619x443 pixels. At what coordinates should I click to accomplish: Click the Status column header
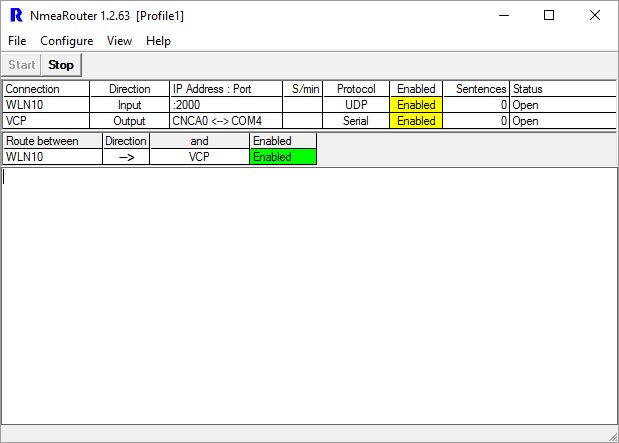(x=563, y=89)
